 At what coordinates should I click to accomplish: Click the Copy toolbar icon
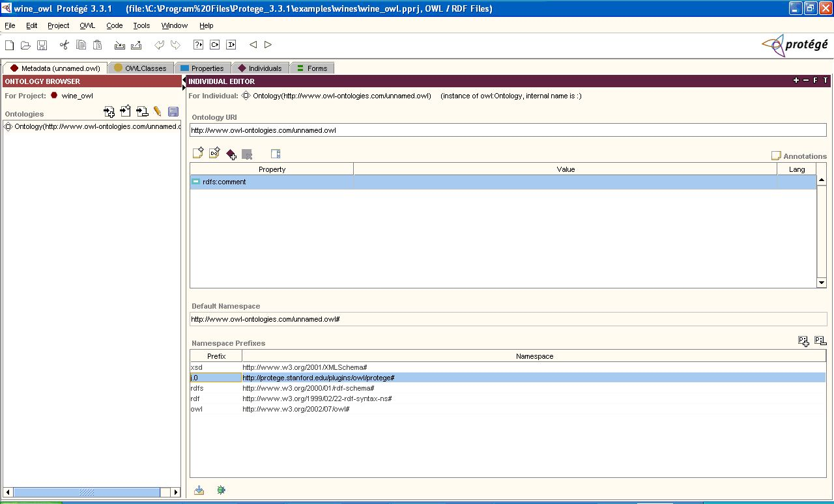coord(81,45)
